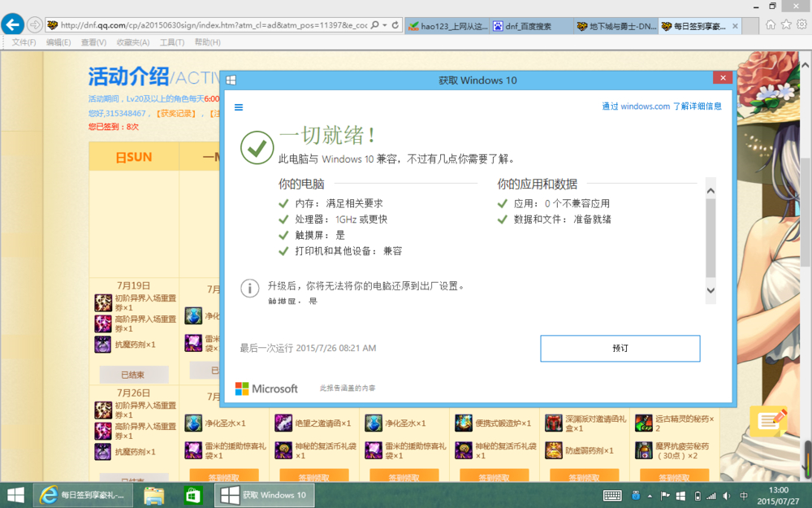
Task: Click the Windows logo in dialog title bar
Action: point(231,80)
